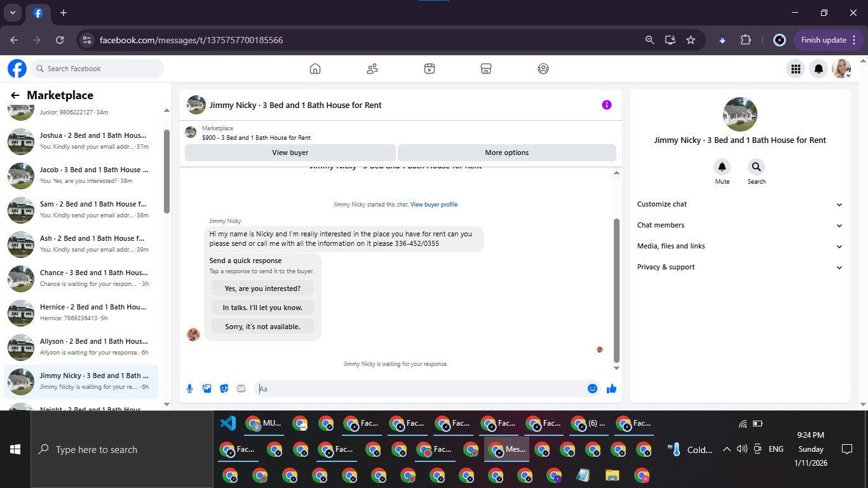Click the $900 listing thumbnail under header

click(191, 132)
